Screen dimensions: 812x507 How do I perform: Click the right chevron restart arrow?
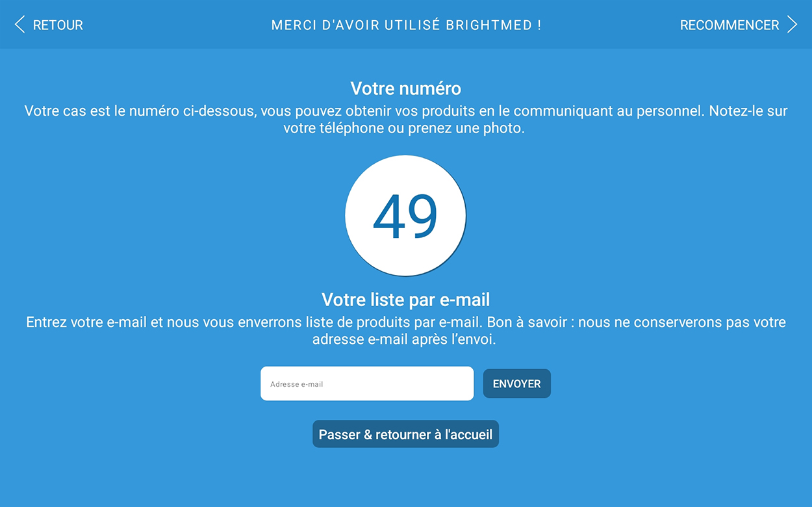pos(792,25)
